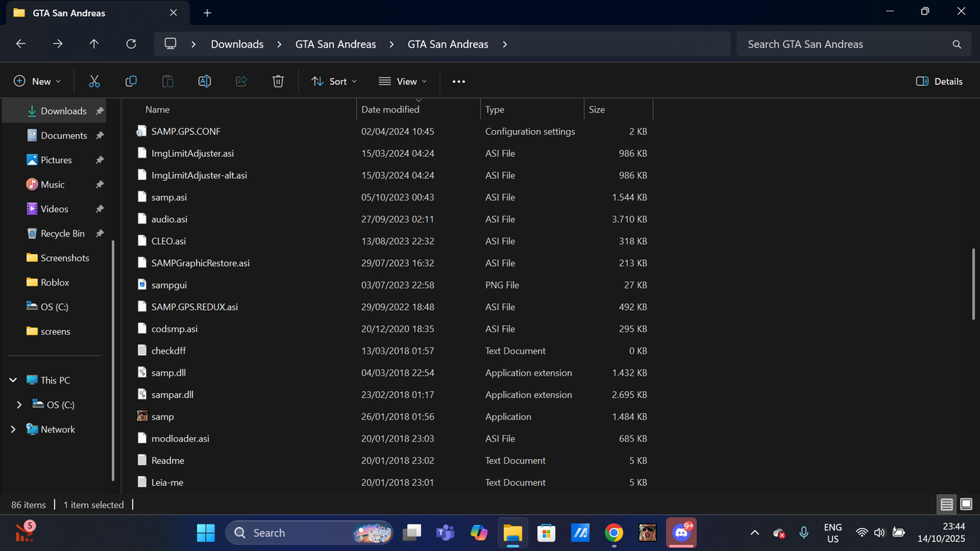Screen dimensions: 980x551
Task: Open a new File Explorer tab
Action: click(x=207, y=13)
